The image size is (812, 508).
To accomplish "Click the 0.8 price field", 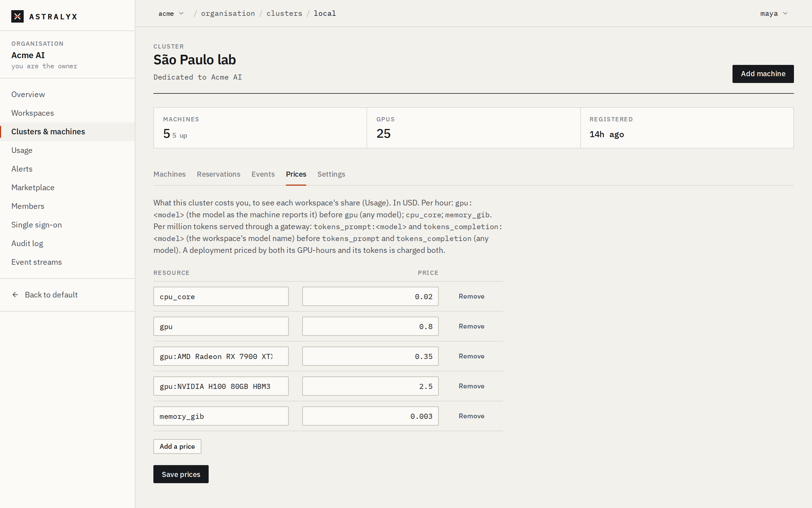I will click(x=370, y=326).
